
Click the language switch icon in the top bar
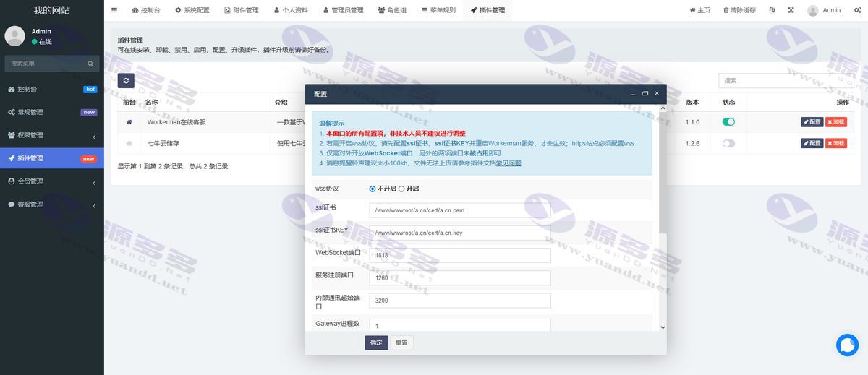[x=772, y=10]
